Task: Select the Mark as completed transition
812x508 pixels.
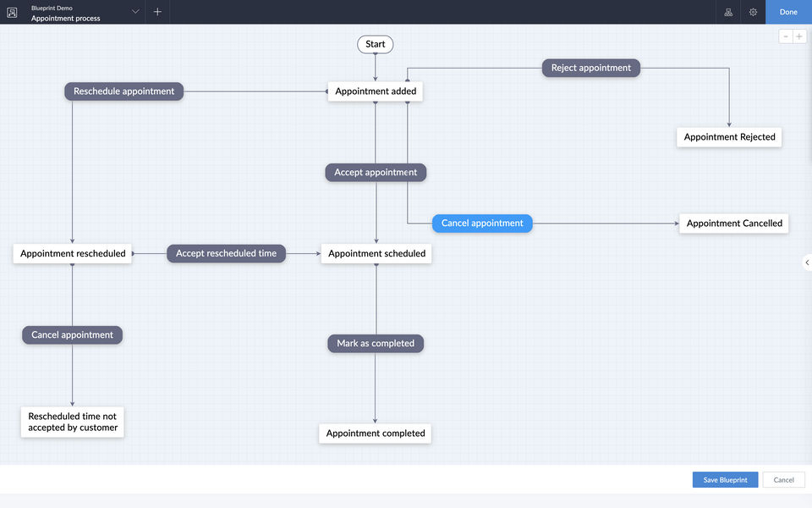Action: 376,344
